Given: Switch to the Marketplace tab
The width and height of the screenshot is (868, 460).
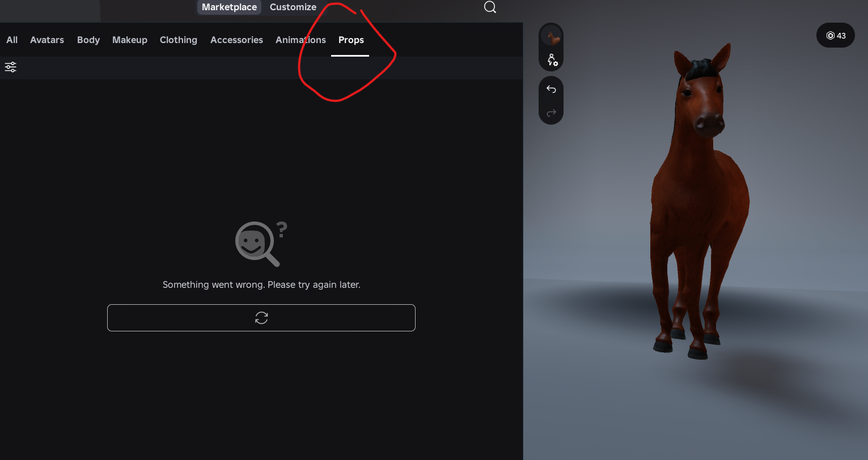Looking at the screenshot, I should coord(229,7).
